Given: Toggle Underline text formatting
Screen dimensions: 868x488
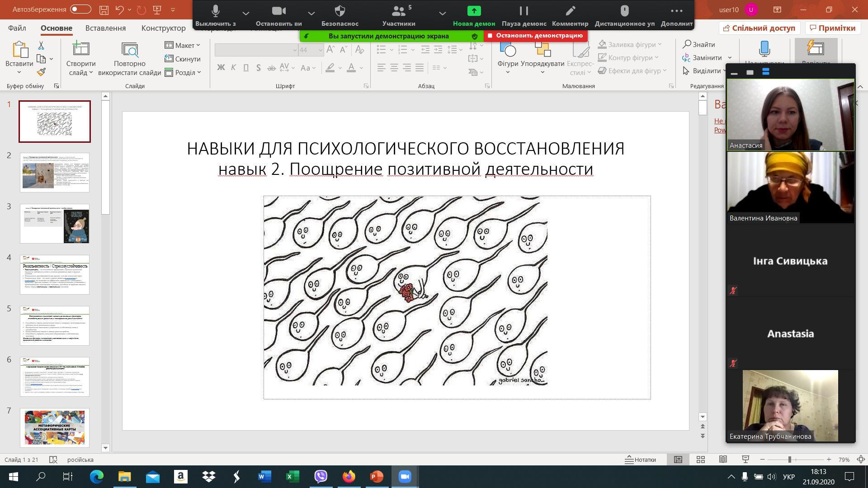Looking at the screenshot, I should [246, 68].
